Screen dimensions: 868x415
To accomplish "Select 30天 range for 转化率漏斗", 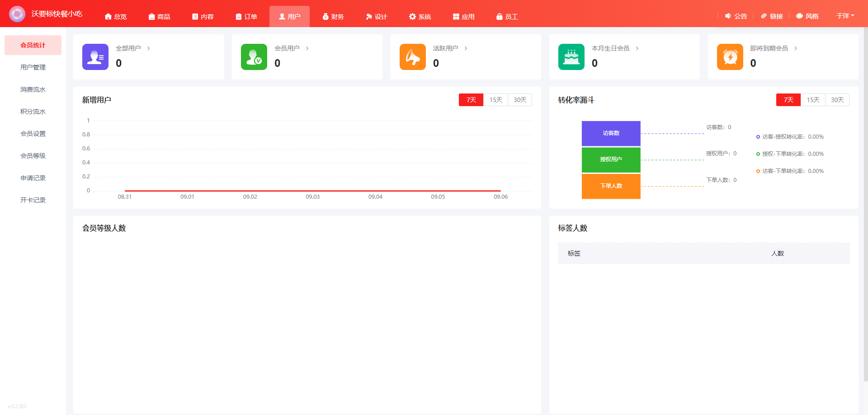I will click(837, 100).
